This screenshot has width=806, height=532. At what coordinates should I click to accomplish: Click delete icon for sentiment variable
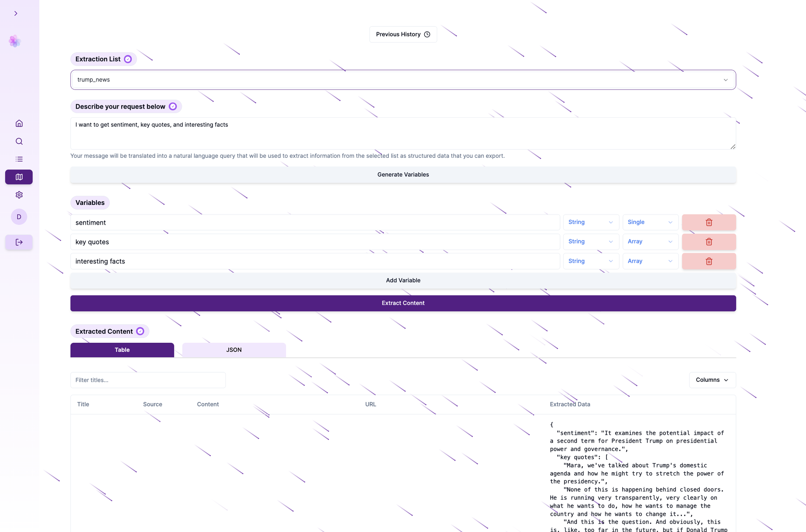[x=709, y=222]
